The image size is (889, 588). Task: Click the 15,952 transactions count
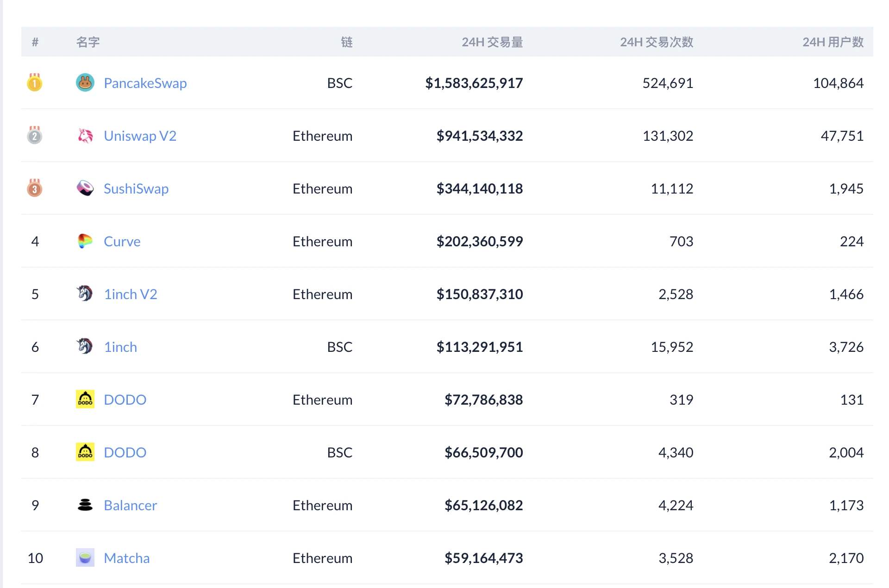point(672,347)
